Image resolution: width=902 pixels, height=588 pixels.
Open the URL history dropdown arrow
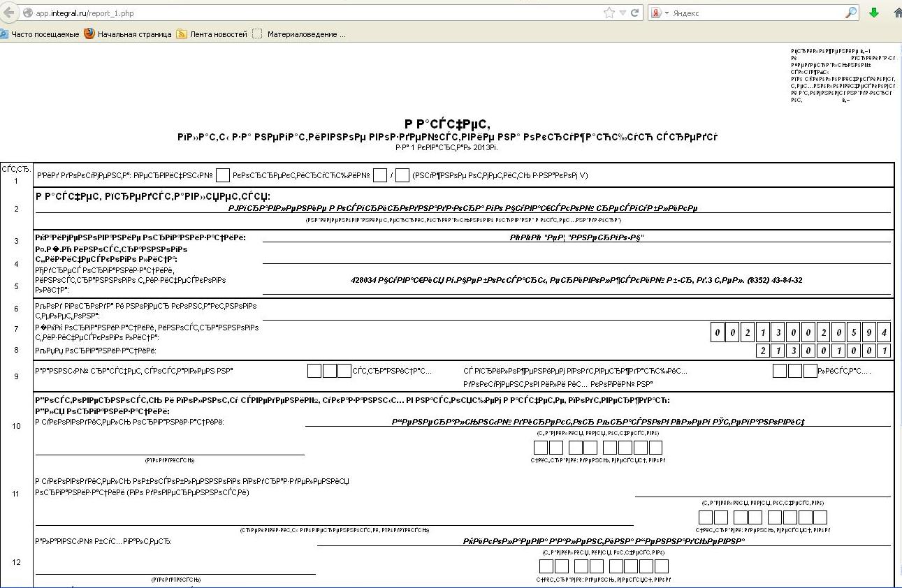coord(623,13)
